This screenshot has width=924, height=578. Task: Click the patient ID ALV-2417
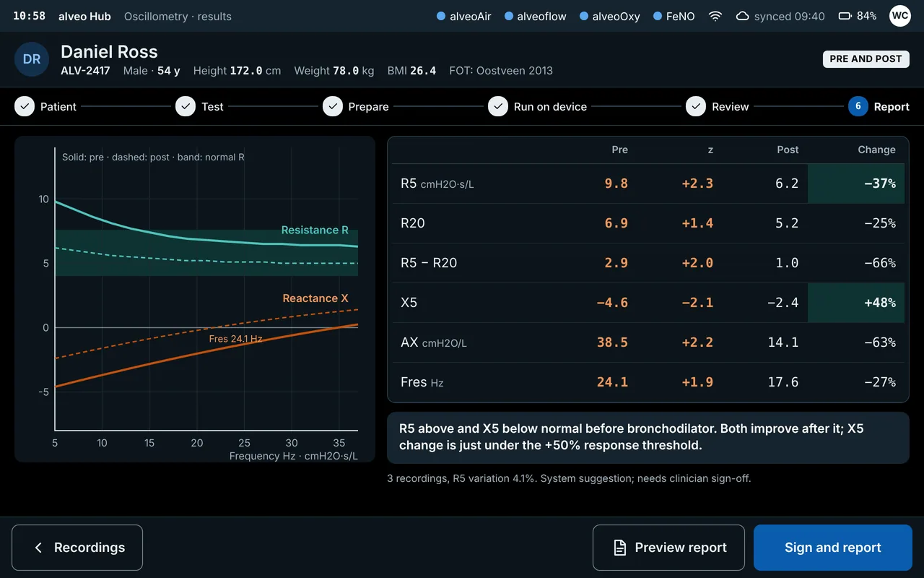85,71
